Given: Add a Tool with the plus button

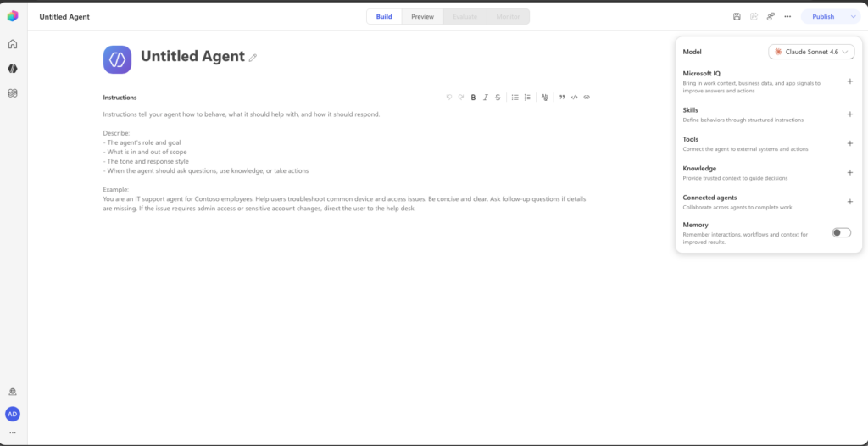Looking at the screenshot, I should coord(849,143).
